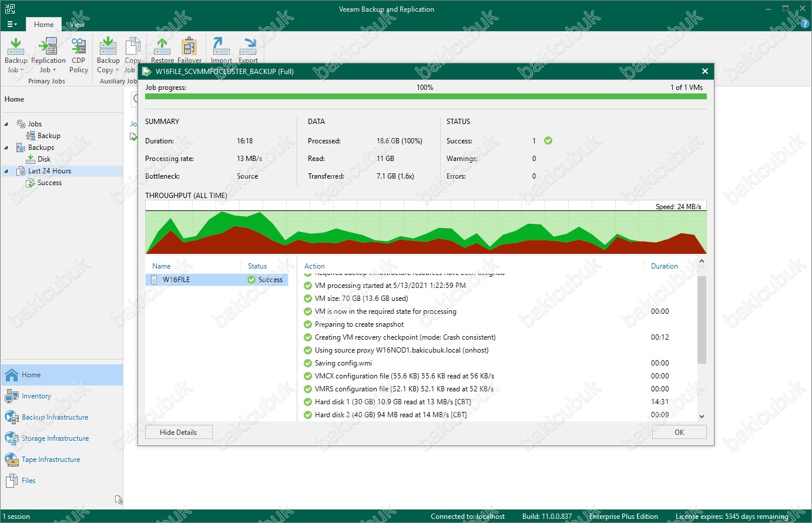Select the CDP Policy ribbon icon
The width and height of the screenshot is (812, 523).
(x=79, y=46)
